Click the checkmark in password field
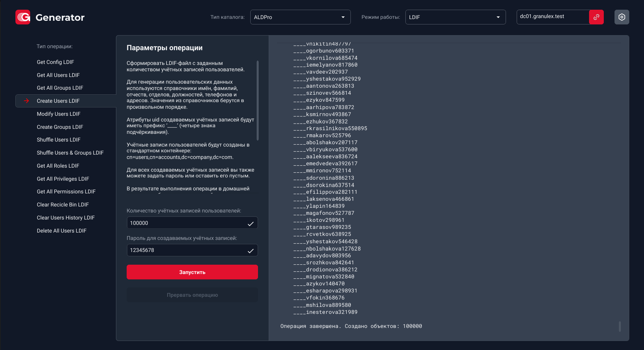This screenshot has height=350, width=644. pyautogui.click(x=251, y=251)
